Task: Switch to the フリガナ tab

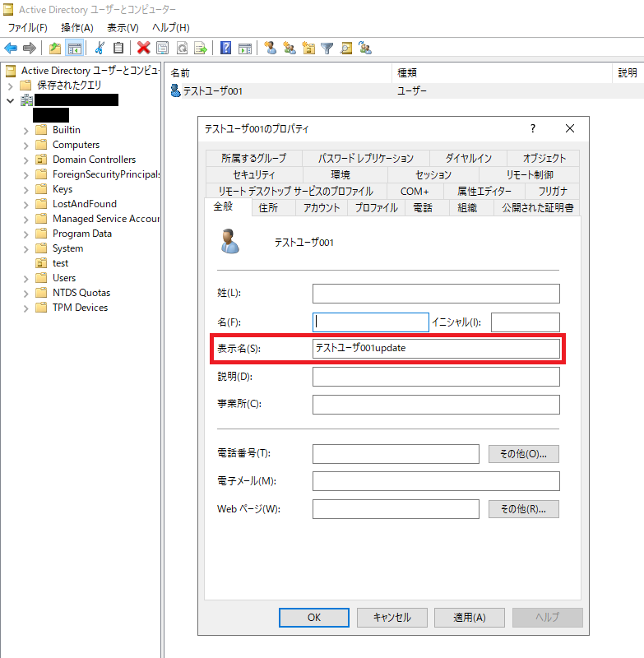Action: click(553, 192)
